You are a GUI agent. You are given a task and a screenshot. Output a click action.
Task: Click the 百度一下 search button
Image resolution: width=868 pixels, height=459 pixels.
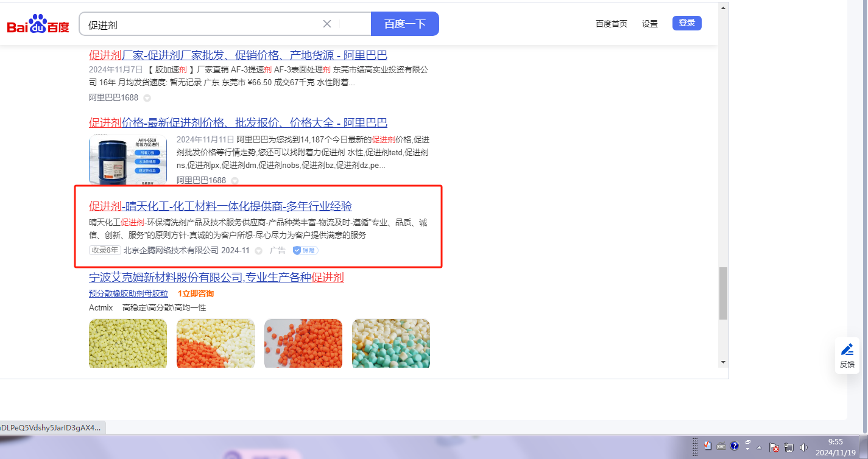point(405,24)
